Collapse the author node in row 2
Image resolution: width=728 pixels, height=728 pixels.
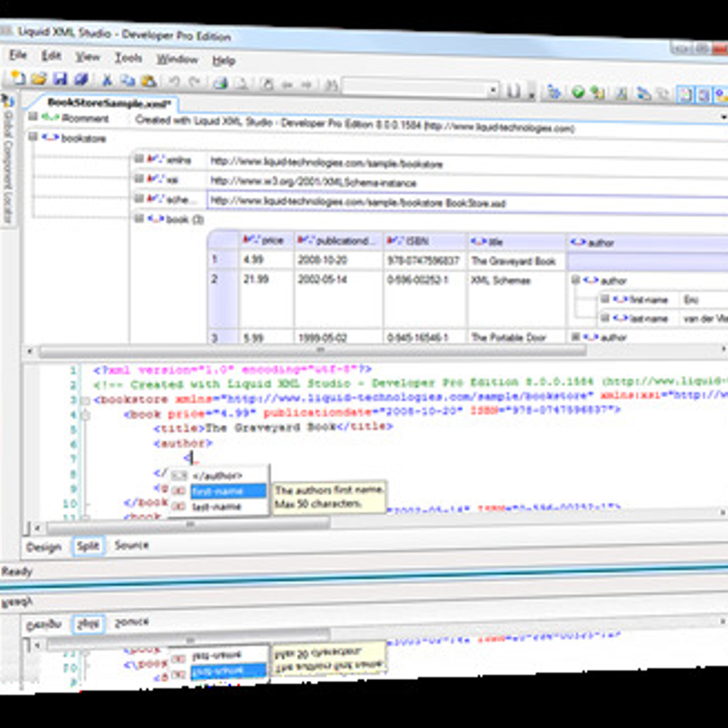coord(576,280)
